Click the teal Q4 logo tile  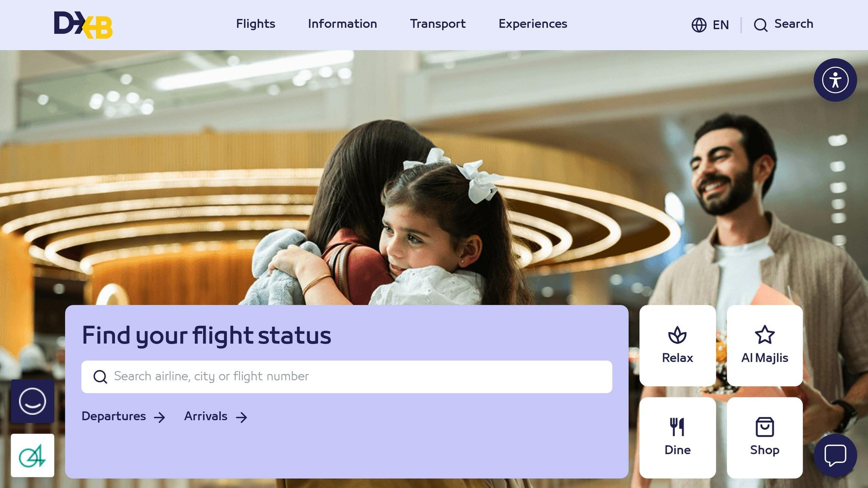[32, 455]
